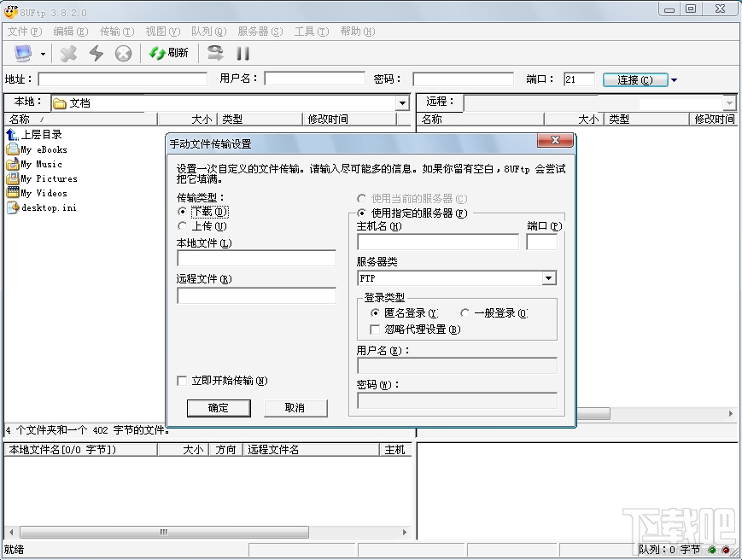
Task: Open the 工具 menu
Action: 312,32
